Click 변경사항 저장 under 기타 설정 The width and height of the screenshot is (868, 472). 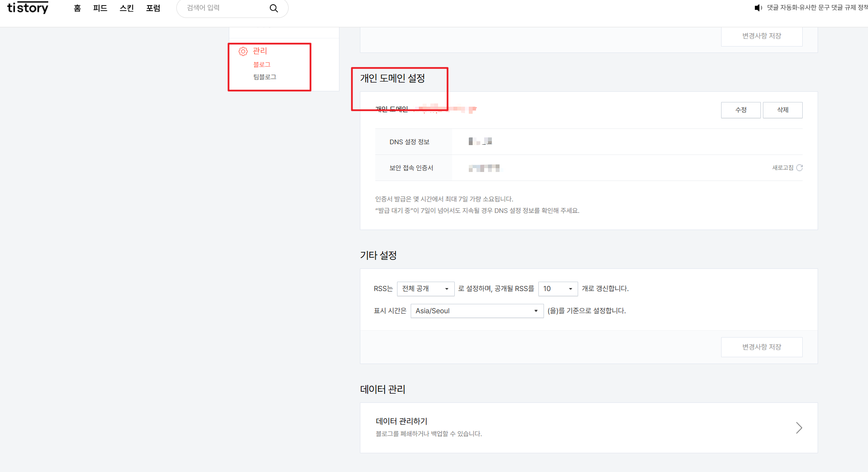761,347
